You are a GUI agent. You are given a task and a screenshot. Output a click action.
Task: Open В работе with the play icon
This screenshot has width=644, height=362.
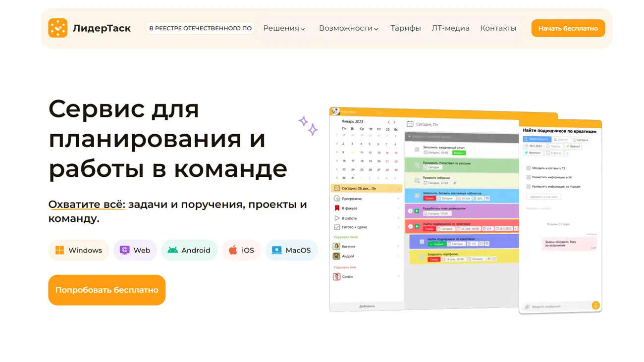(337, 218)
